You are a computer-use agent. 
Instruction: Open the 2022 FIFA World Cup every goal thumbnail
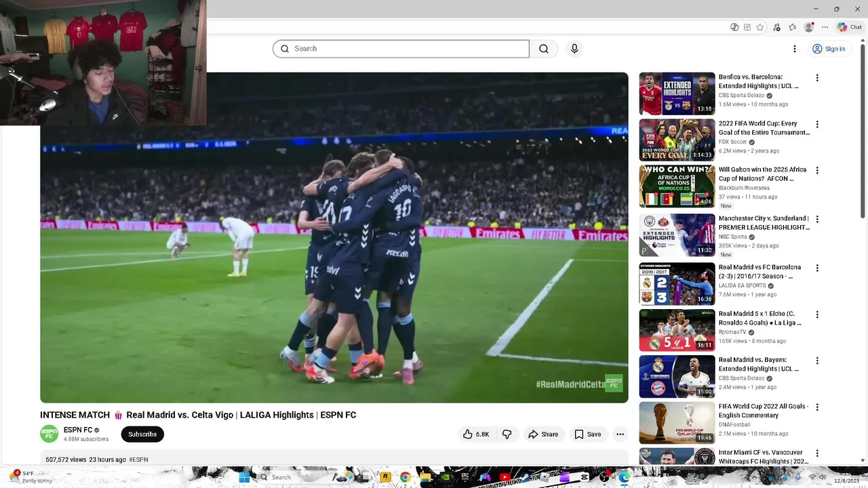[677, 140]
